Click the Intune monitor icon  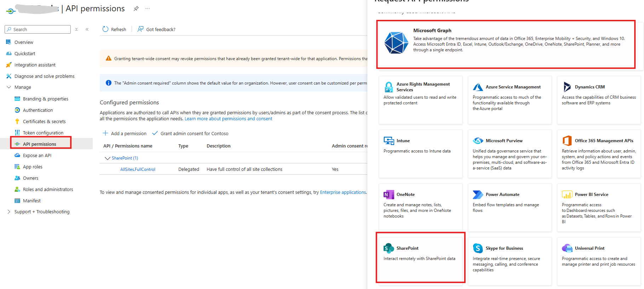pyautogui.click(x=389, y=141)
